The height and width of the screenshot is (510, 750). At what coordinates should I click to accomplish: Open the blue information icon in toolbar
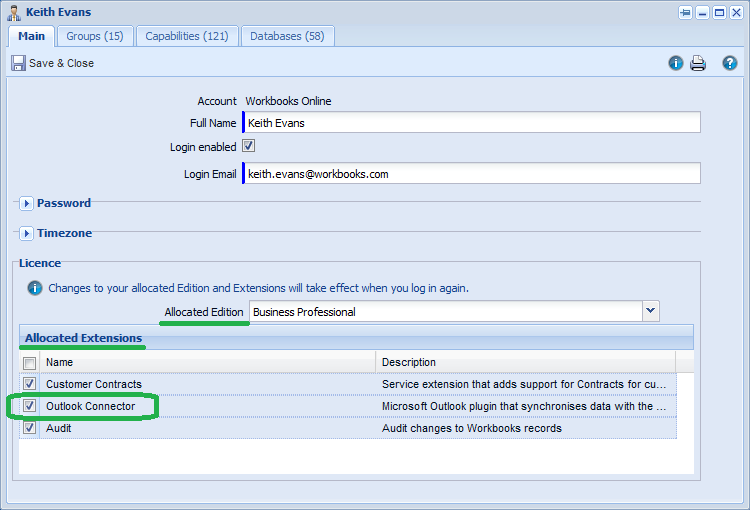[x=675, y=63]
